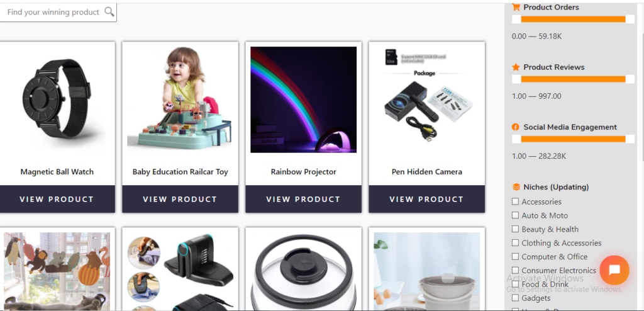Click the Product Orders slider left handle

(516, 19)
